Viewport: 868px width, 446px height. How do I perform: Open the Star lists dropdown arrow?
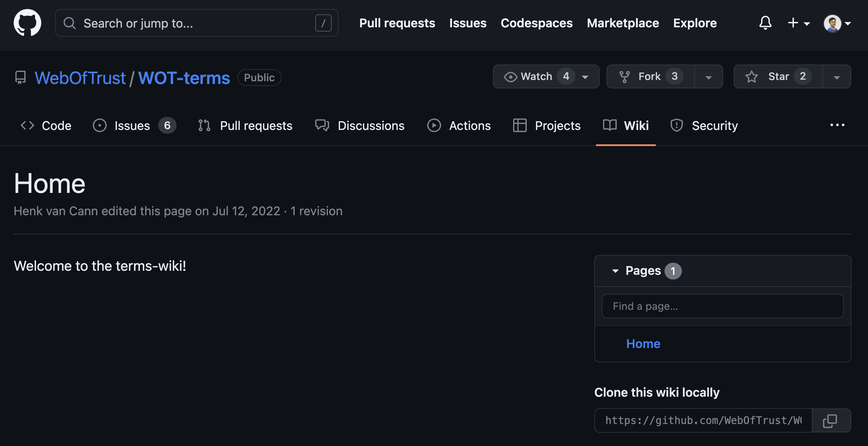(836, 77)
